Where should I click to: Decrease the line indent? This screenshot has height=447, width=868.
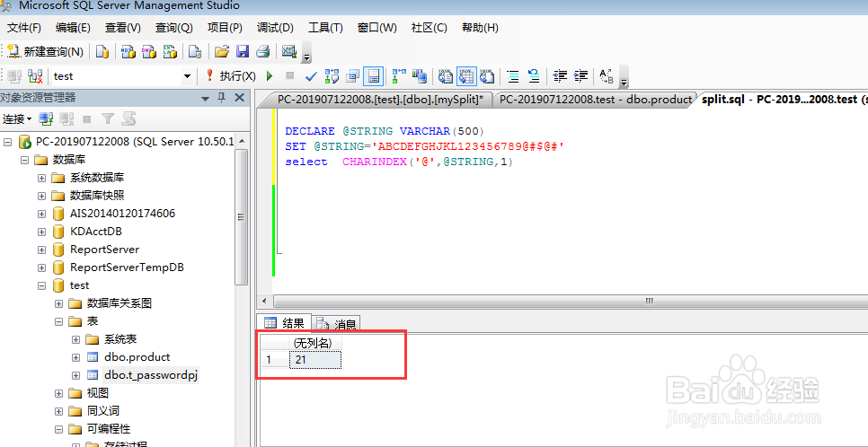pyautogui.click(x=560, y=75)
